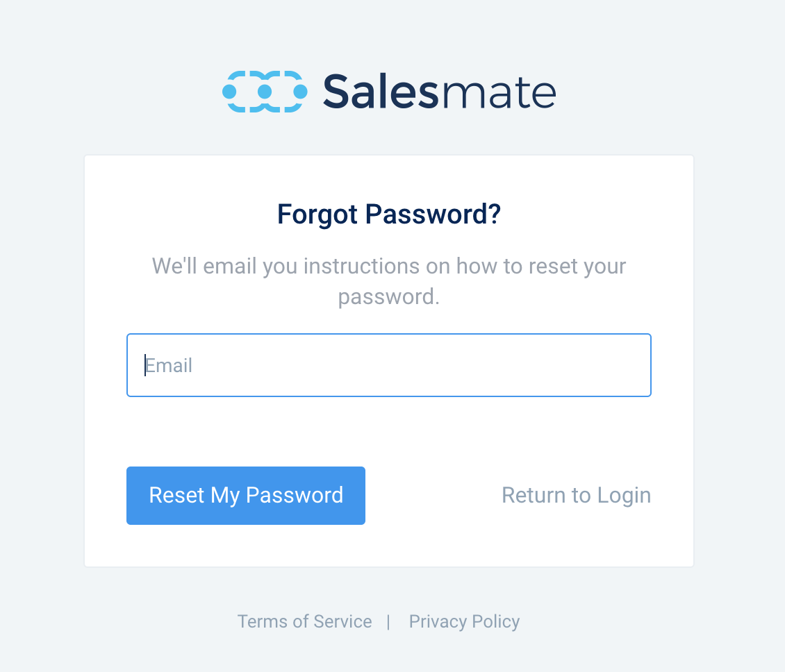The height and width of the screenshot is (672, 785).
Task: Click the empty area below the Email field
Action: point(389,431)
